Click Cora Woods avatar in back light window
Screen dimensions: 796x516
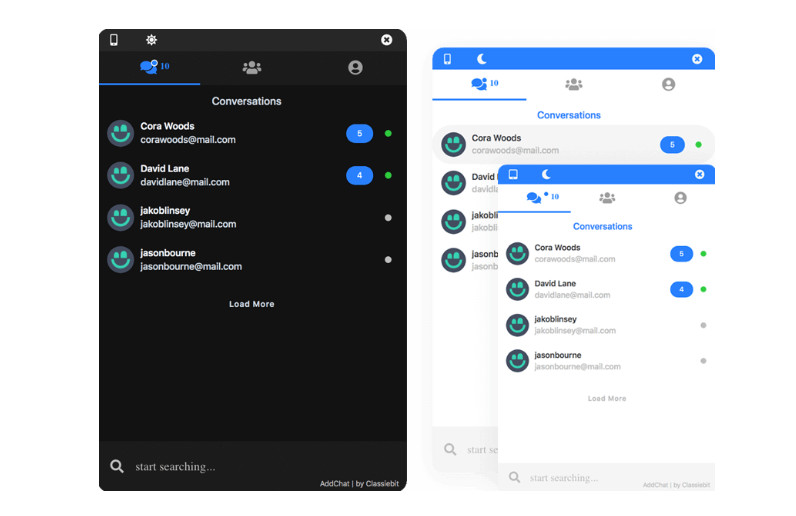tap(453, 144)
